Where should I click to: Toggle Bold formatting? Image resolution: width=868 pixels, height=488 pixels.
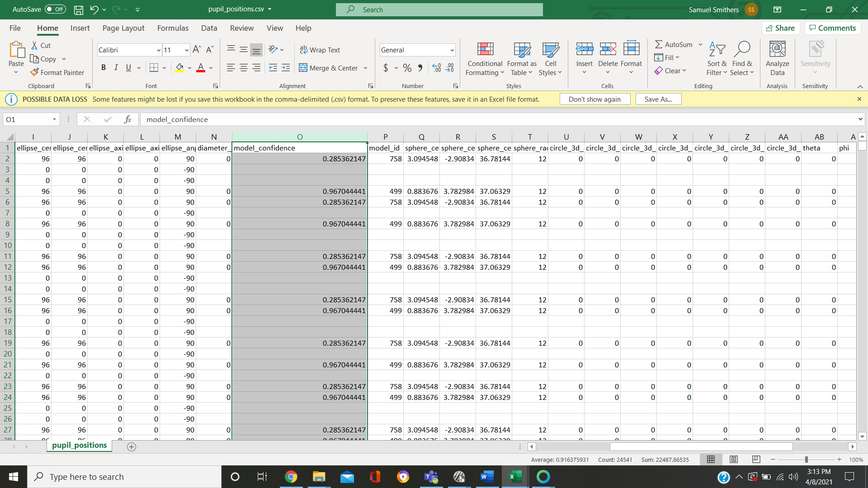104,68
